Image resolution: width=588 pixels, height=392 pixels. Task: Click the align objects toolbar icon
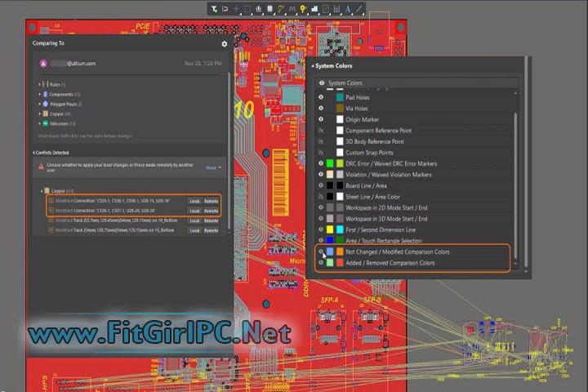(x=259, y=9)
